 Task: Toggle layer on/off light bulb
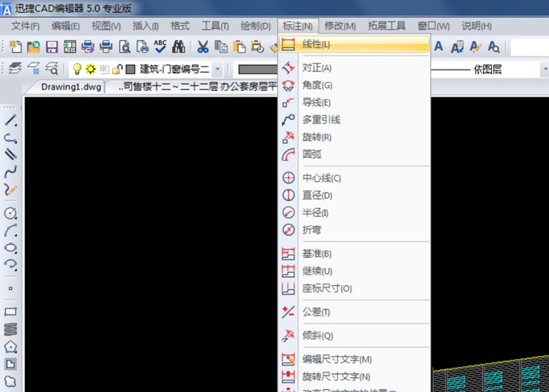[x=77, y=69]
